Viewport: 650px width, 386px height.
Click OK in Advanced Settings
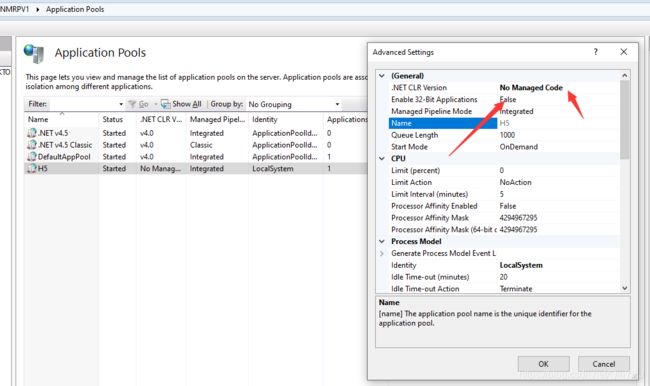[x=543, y=364]
